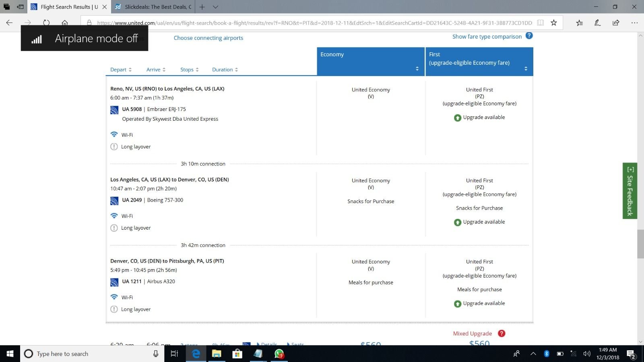Sort flights by Depart time
Viewport: 644px width, 362px height.
tap(121, 70)
